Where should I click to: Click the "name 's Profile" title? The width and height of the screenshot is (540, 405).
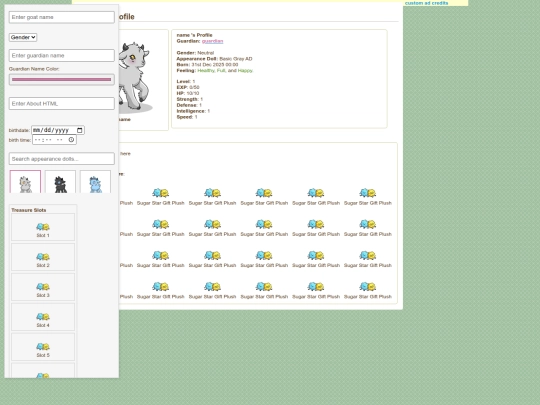click(x=195, y=35)
